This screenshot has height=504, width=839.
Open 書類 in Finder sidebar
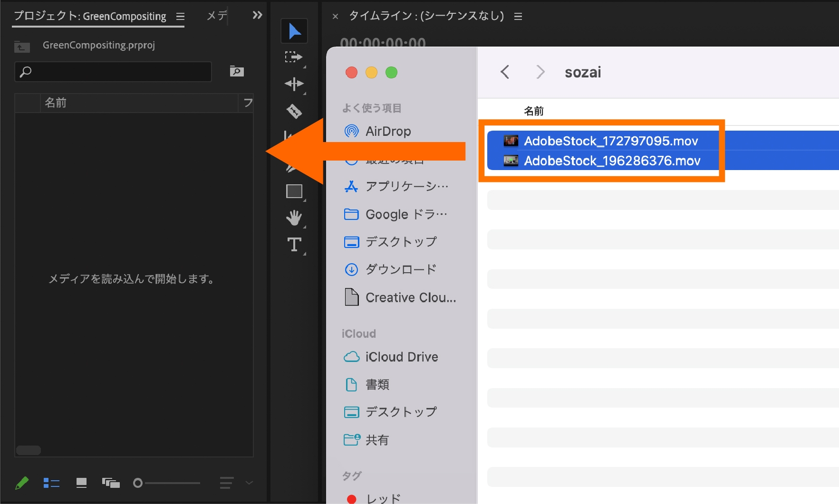point(366,384)
